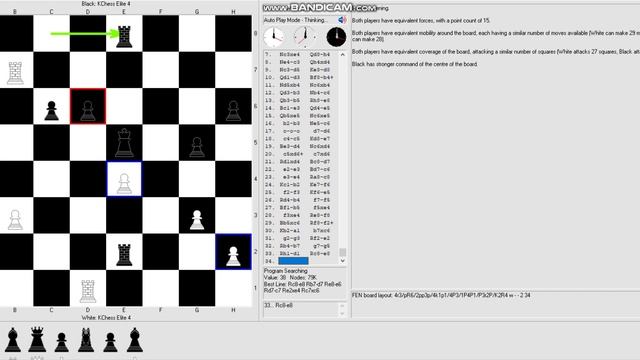Select the black rook on e8
The width and height of the screenshot is (640, 360).
point(124,36)
